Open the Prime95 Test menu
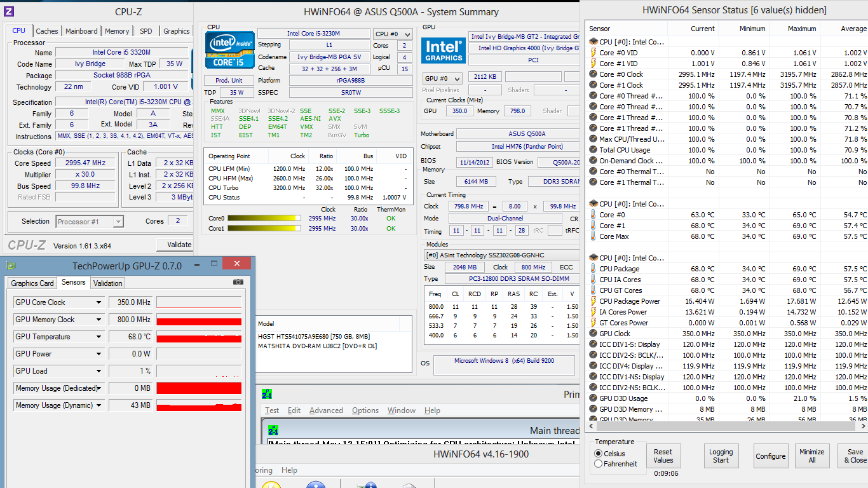The image size is (868, 488). pyautogui.click(x=272, y=410)
